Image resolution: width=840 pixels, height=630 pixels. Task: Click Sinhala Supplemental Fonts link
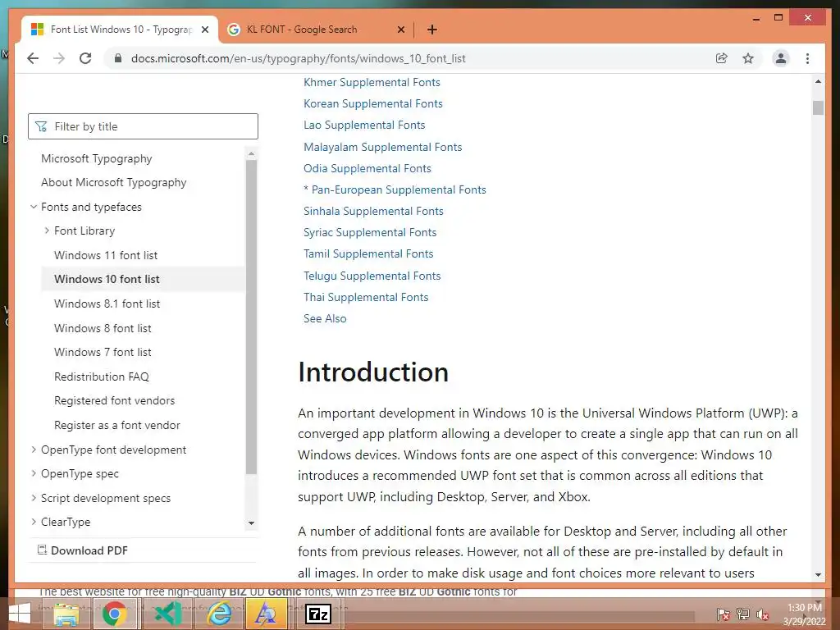(373, 211)
